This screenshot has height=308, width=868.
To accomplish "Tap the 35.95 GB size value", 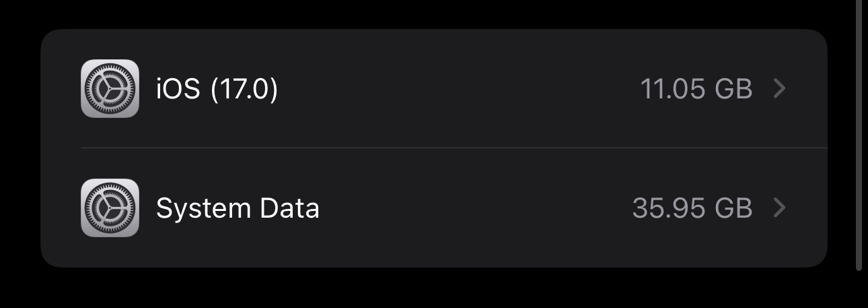I will point(692,208).
